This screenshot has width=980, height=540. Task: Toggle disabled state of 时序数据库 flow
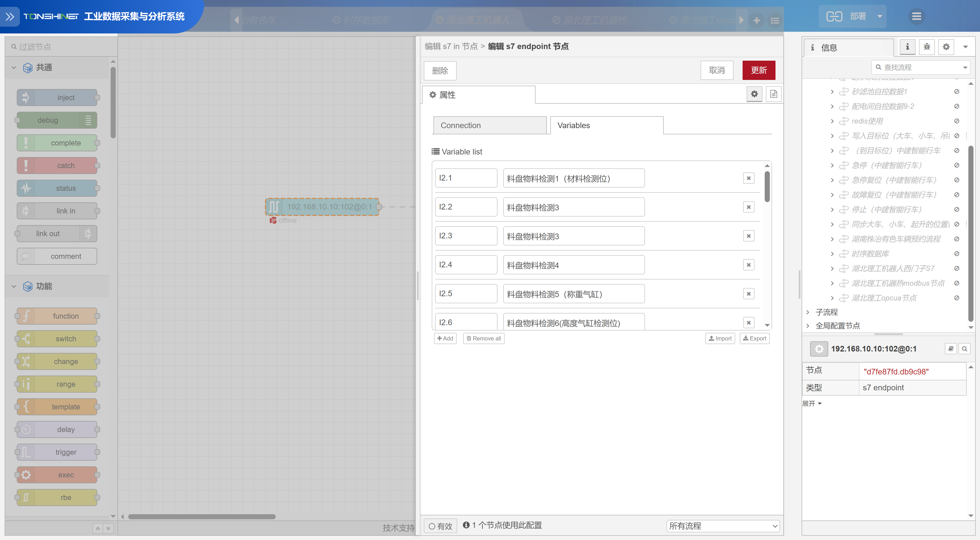[956, 254]
